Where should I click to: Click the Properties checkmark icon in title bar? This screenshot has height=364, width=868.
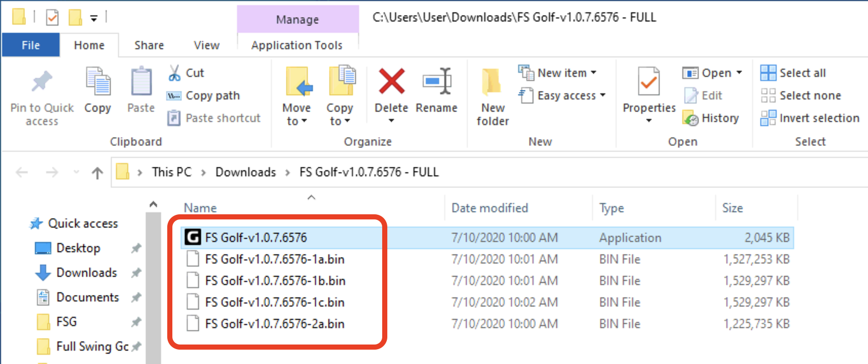[52, 17]
